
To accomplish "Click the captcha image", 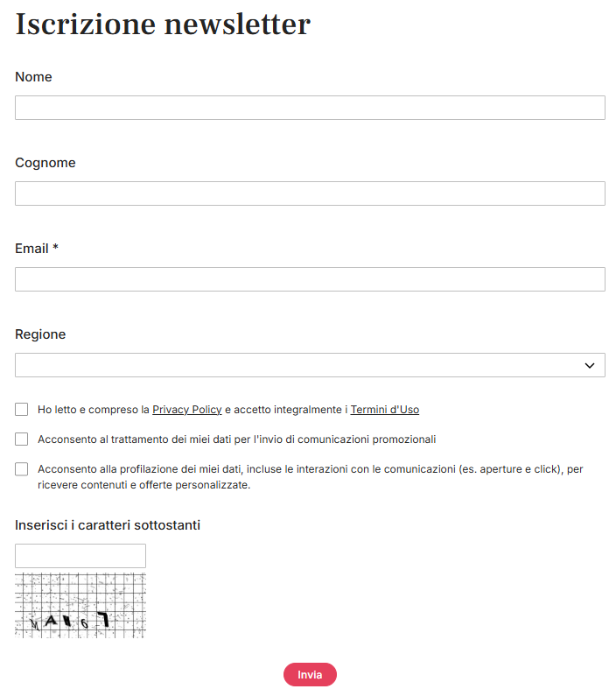I will pos(80,606).
